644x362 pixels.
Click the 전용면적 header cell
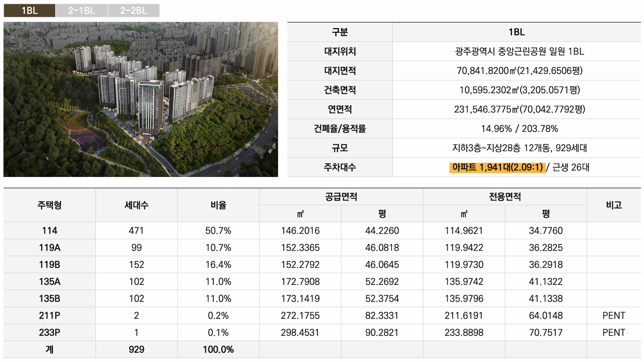(505, 197)
